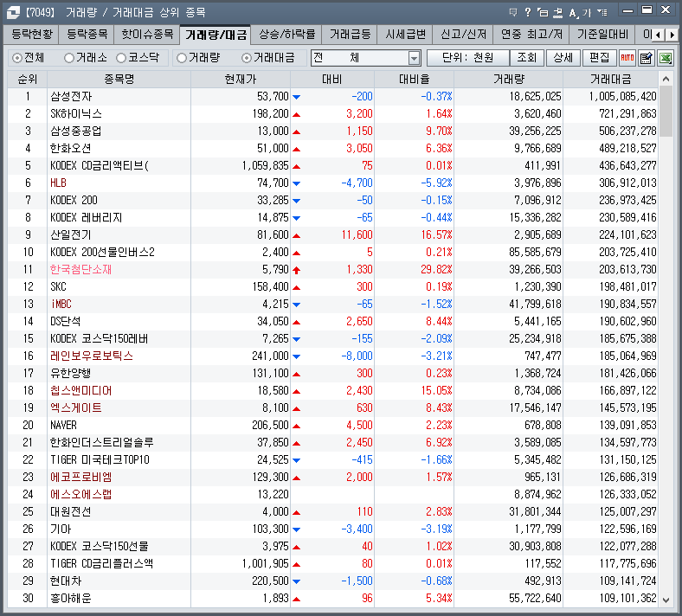Image resolution: width=682 pixels, height=616 pixels.
Task: Select 한국첨단소재 stock name
Action: 80,270
